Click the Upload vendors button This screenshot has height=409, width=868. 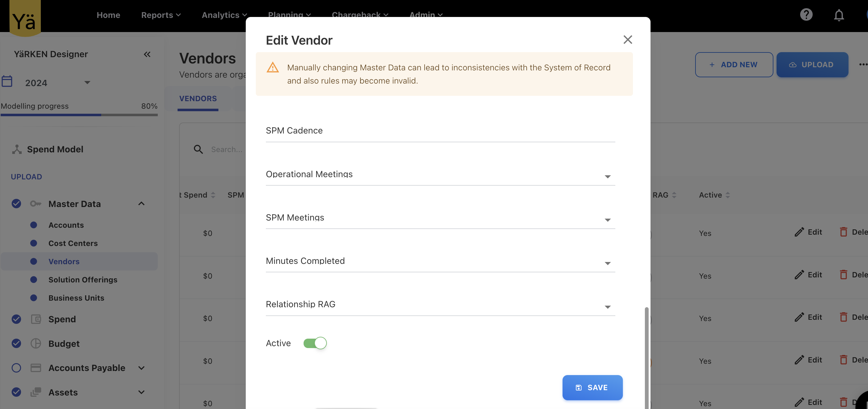click(x=812, y=65)
